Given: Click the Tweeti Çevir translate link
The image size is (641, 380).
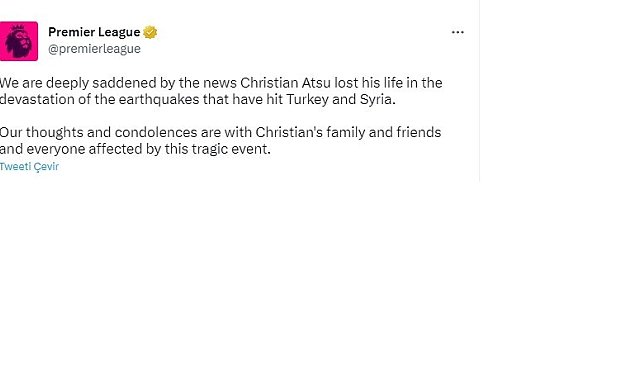Looking at the screenshot, I should [x=29, y=167].
